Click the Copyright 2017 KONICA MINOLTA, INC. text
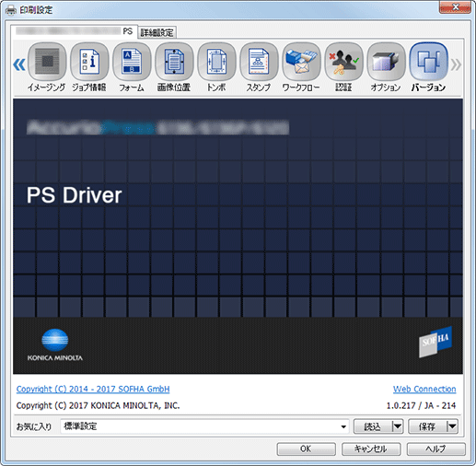The height and width of the screenshot is (466, 476). (98, 405)
